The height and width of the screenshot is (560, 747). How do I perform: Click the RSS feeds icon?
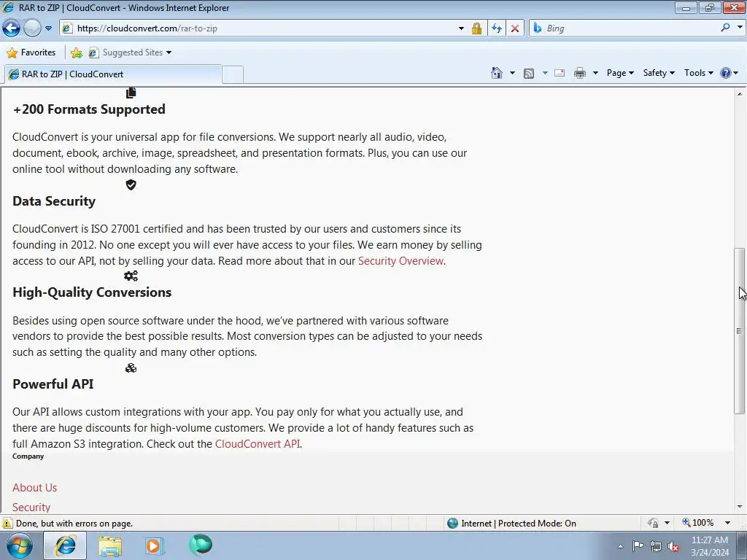529,73
